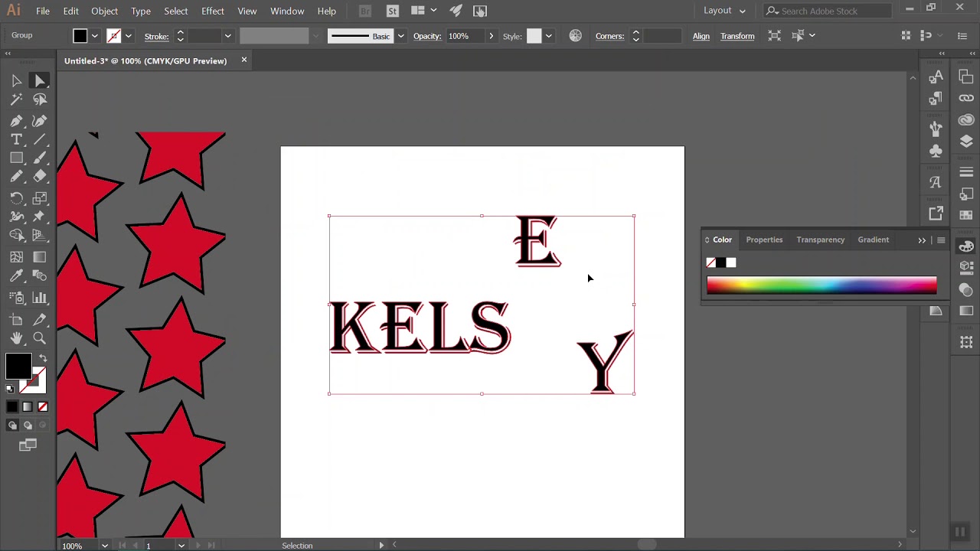The width and height of the screenshot is (980, 551).
Task: Select the Scale tool
Action: click(x=40, y=198)
